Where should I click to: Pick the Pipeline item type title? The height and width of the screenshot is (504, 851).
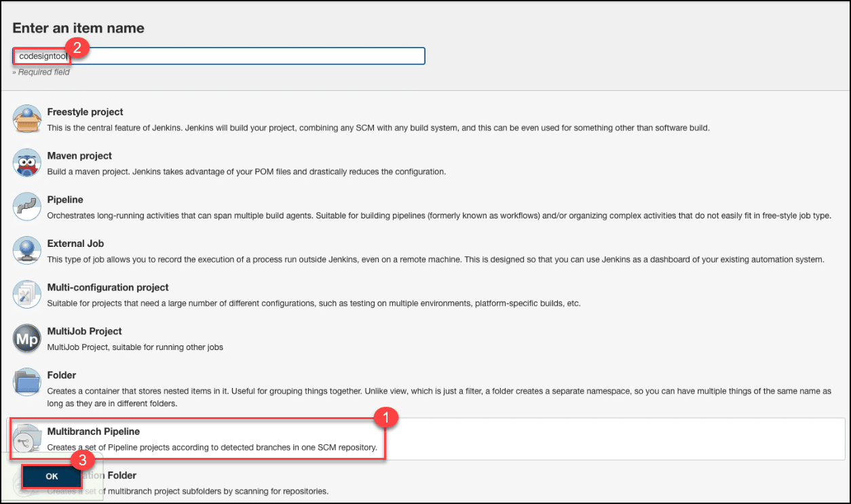click(x=65, y=200)
